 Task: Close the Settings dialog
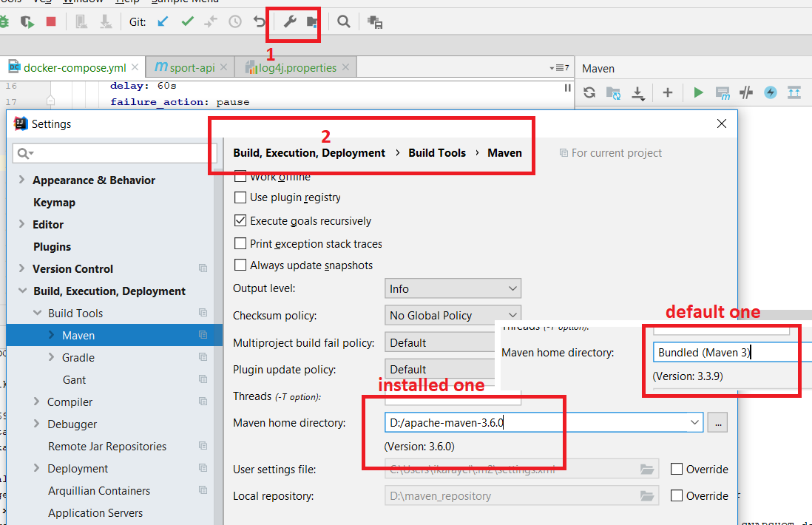[x=721, y=123]
